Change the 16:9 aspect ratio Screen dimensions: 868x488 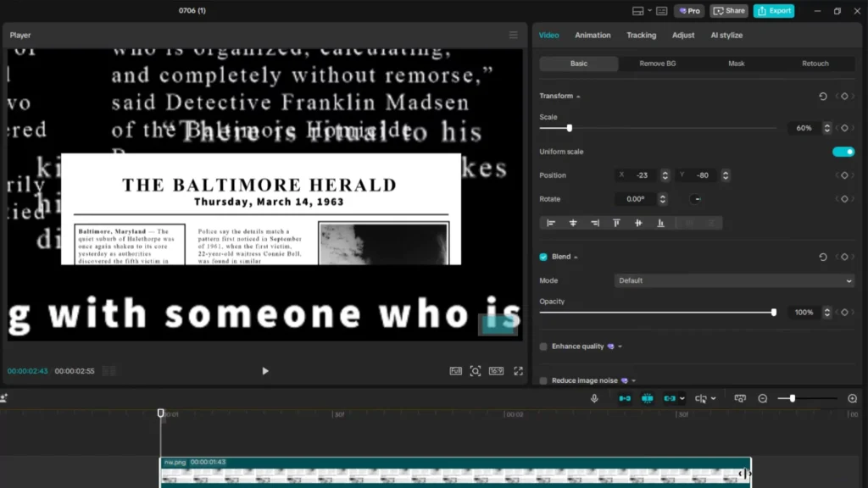coord(497,371)
